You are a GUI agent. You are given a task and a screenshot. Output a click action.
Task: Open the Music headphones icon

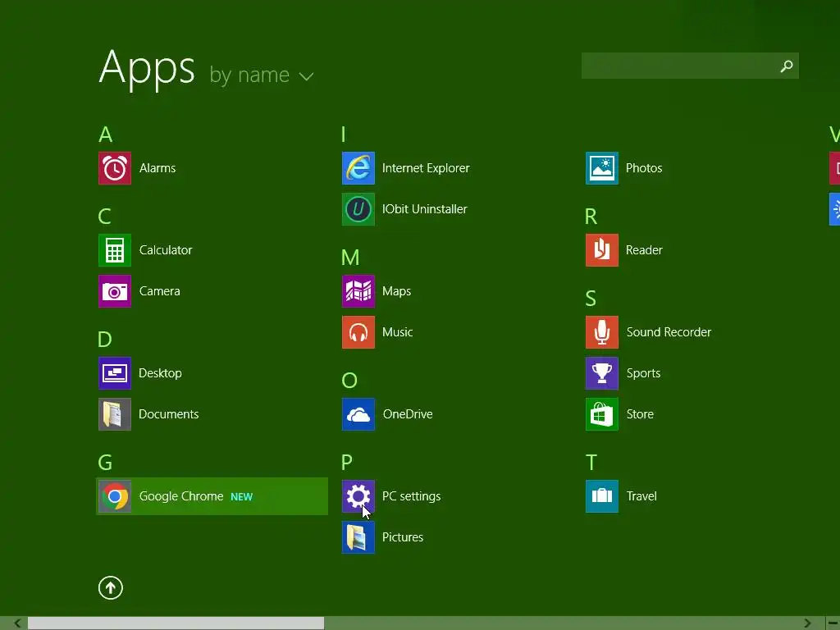358,332
